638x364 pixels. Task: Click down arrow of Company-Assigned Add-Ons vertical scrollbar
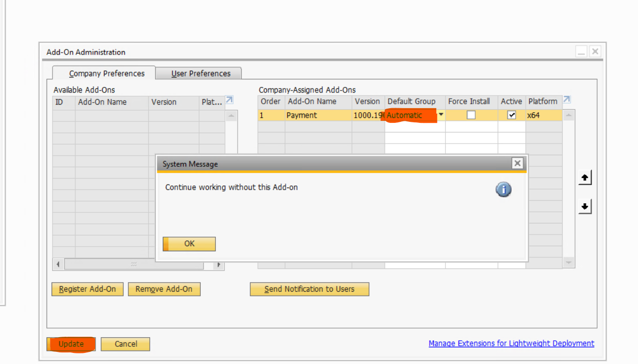569,262
